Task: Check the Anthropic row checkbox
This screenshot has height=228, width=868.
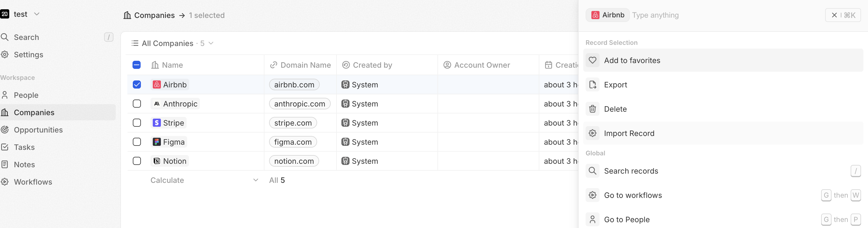Action: [137, 104]
